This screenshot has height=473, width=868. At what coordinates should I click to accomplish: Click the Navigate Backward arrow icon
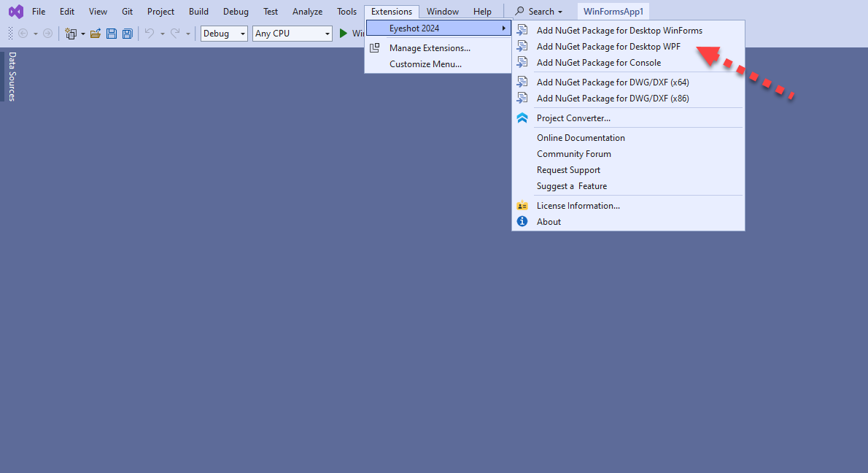point(23,34)
